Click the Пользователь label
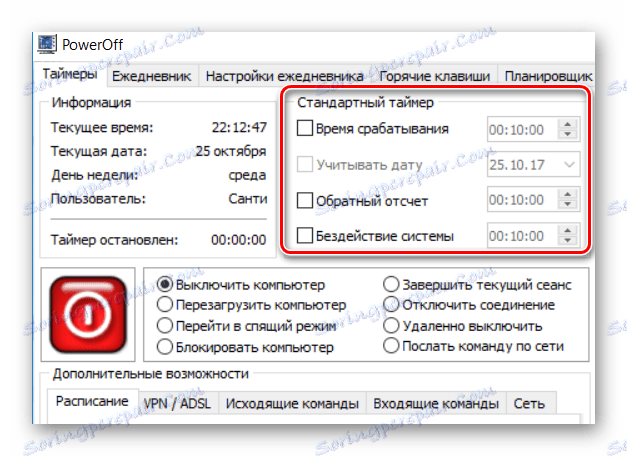This screenshot has height=456, width=627. click(98, 198)
